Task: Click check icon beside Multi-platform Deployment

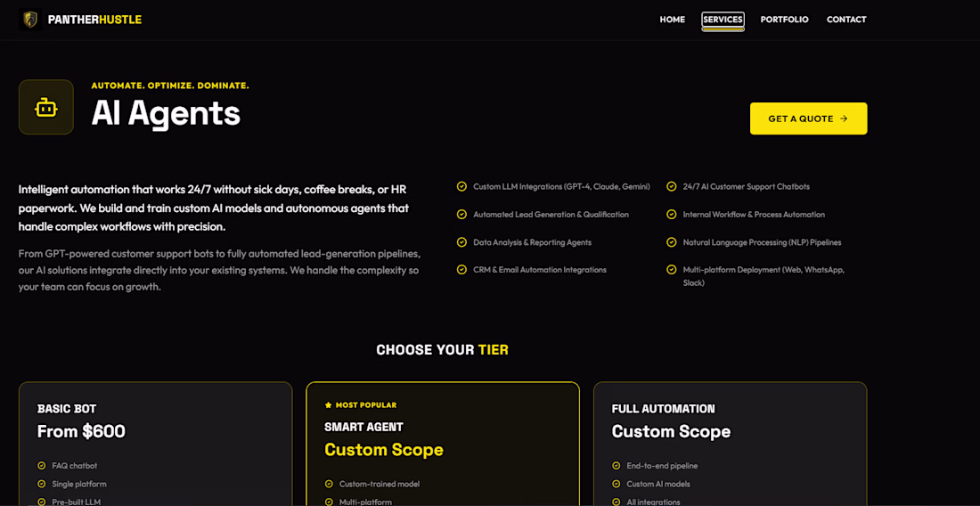Action: [671, 270]
